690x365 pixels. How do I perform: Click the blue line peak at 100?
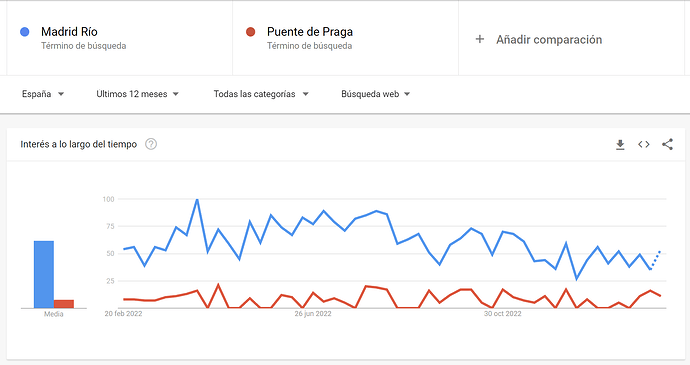click(x=197, y=199)
